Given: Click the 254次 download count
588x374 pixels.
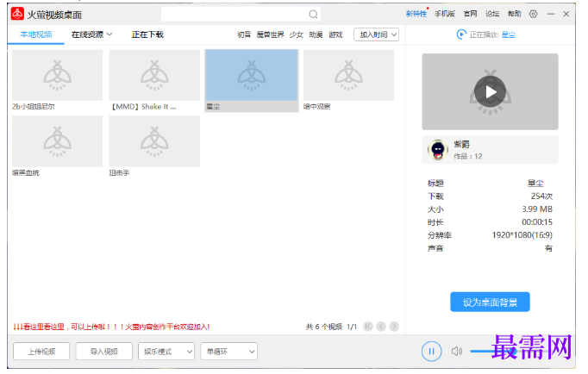Looking at the screenshot, I should [541, 196].
